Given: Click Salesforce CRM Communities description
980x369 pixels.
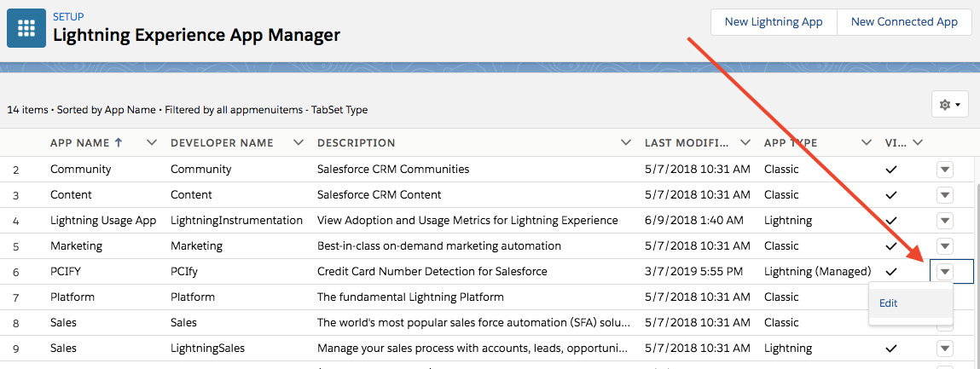Looking at the screenshot, I should point(393,170).
